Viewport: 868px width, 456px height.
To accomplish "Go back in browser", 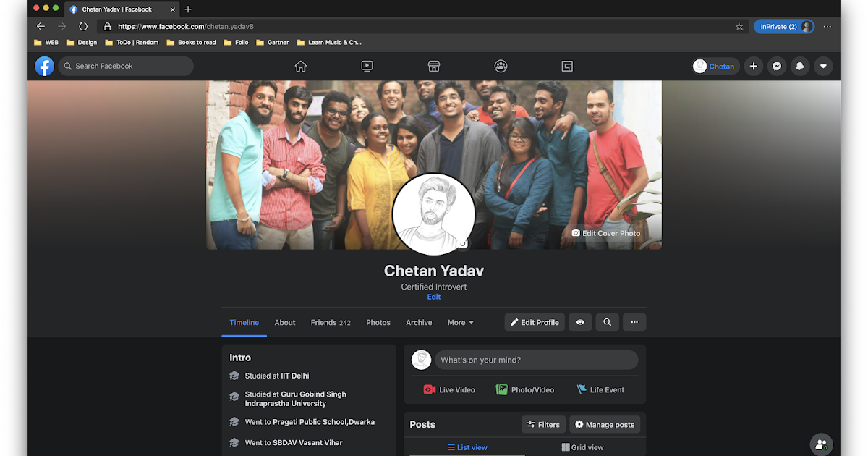I will (x=41, y=26).
